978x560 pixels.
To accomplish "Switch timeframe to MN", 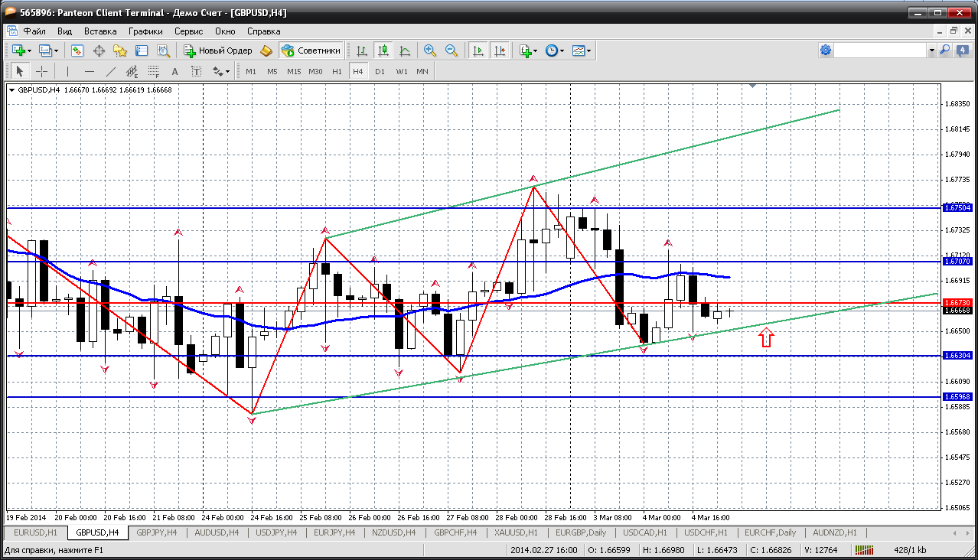I will (422, 71).
